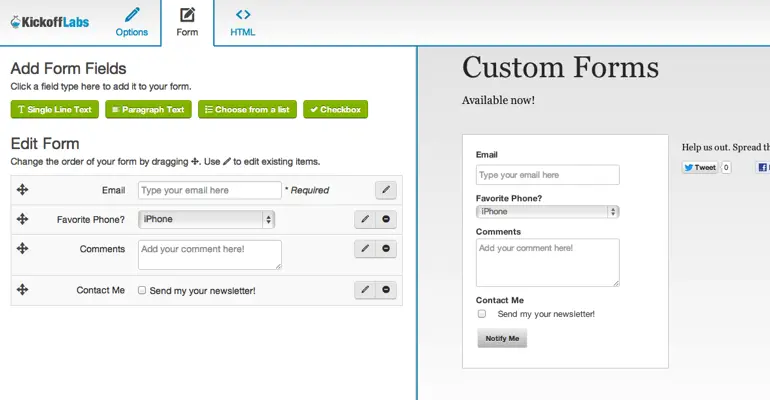Edit the Favorite Phone field with the pencil

365,219
